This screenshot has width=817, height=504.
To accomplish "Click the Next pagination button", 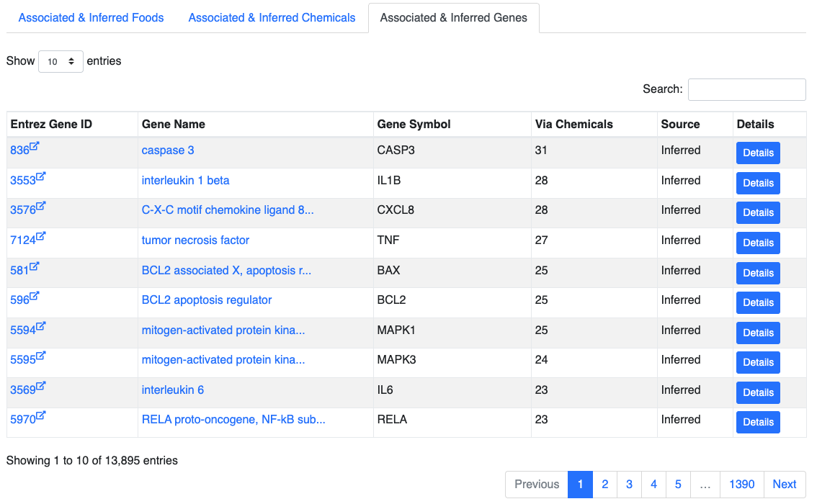I will pos(784,485).
